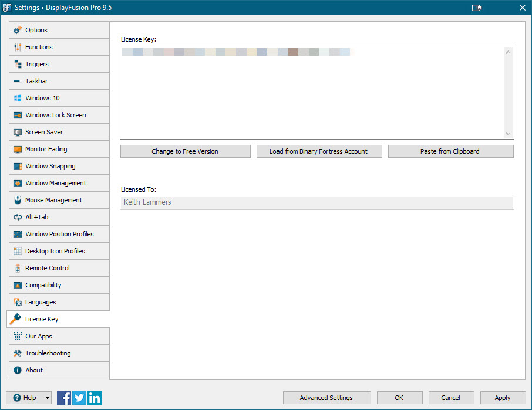Click the Remote Control icon
Viewport: 532px width, 410px height.
click(18, 269)
